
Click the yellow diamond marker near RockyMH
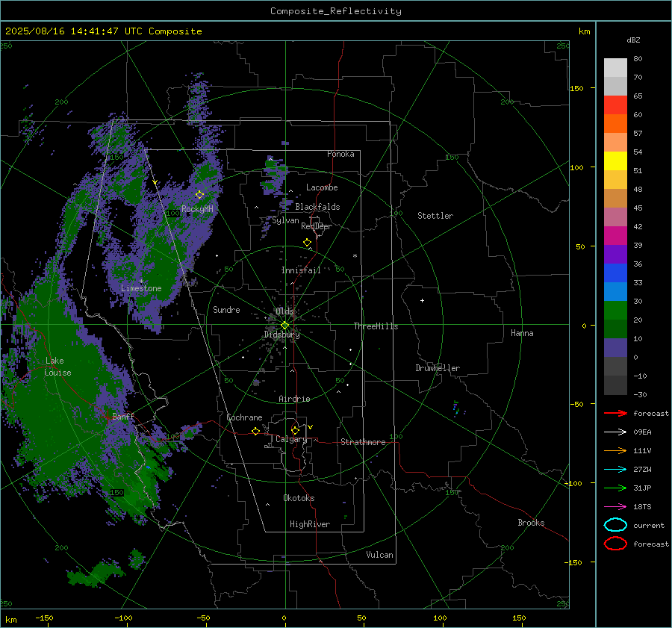click(199, 195)
